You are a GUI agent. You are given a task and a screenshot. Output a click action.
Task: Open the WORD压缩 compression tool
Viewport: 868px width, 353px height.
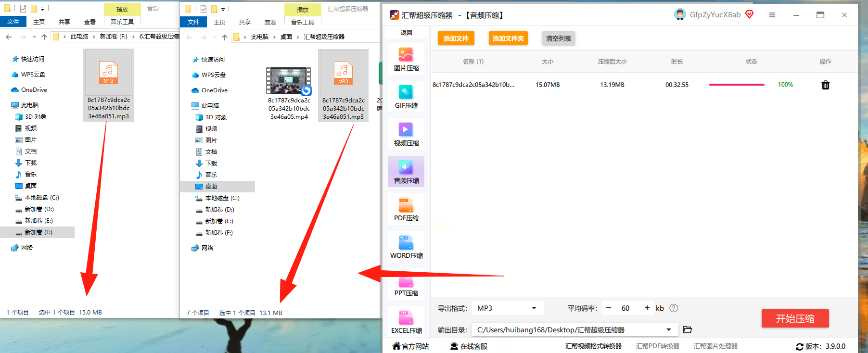pos(406,247)
